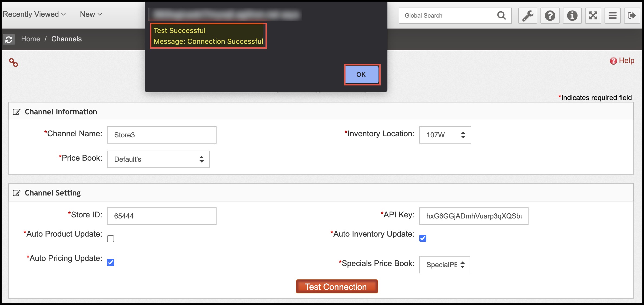Open the question mark help icon
The image size is (644, 305).
coord(550,16)
